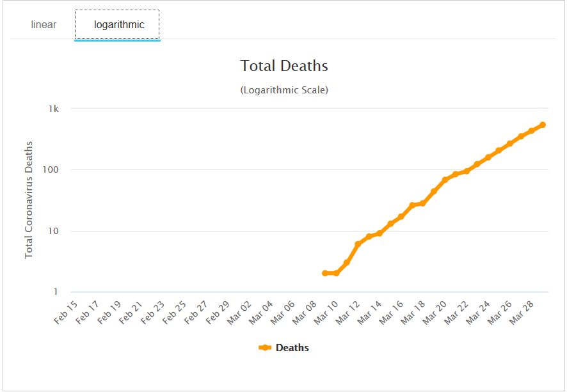The image size is (567, 392).
Task: Click the 100 y-axis label
Action: 51,170
